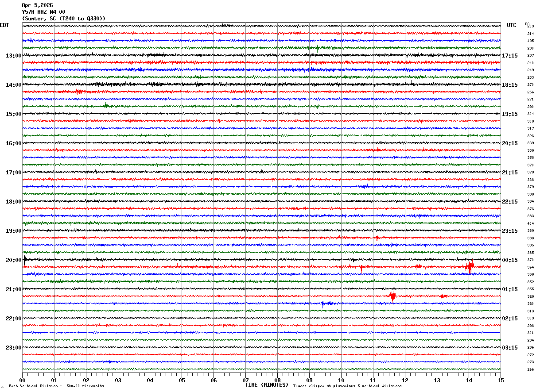Click the DC offset value "389"
This screenshot has height=392, width=536.
click(530, 231)
